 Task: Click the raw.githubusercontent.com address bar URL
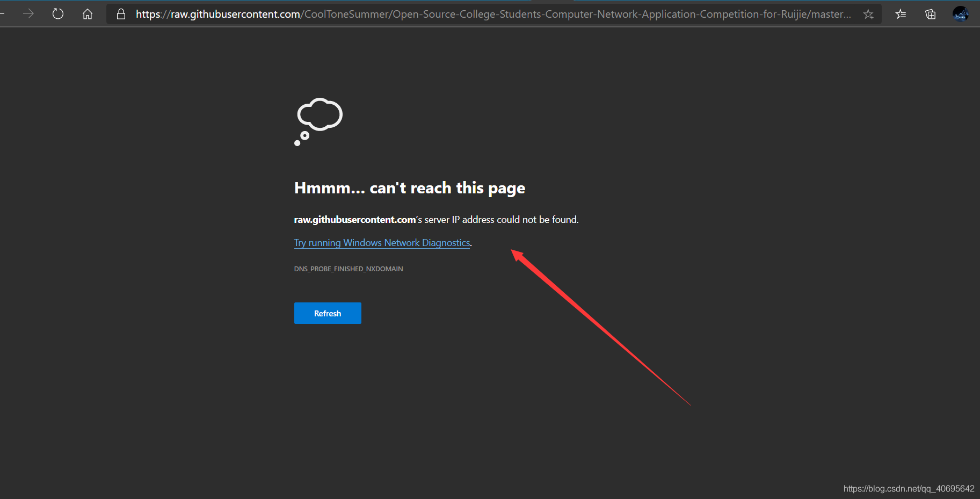[x=493, y=14]
